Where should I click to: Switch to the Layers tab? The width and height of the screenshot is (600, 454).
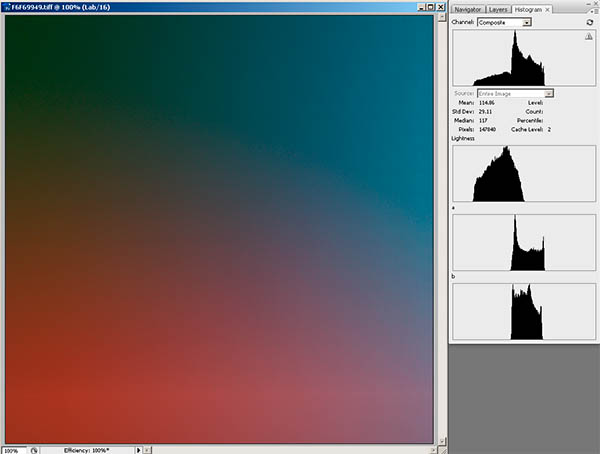498,10
